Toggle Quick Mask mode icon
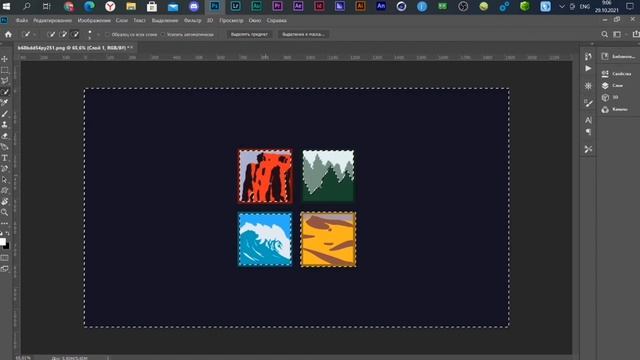The image size is (640, 360). click(4, 258)
